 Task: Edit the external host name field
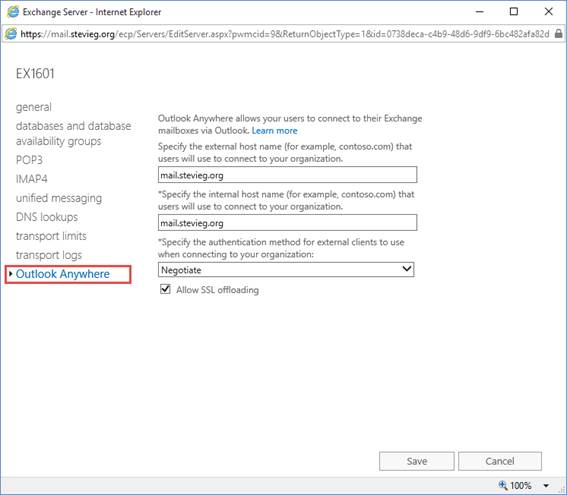point(287,175)
